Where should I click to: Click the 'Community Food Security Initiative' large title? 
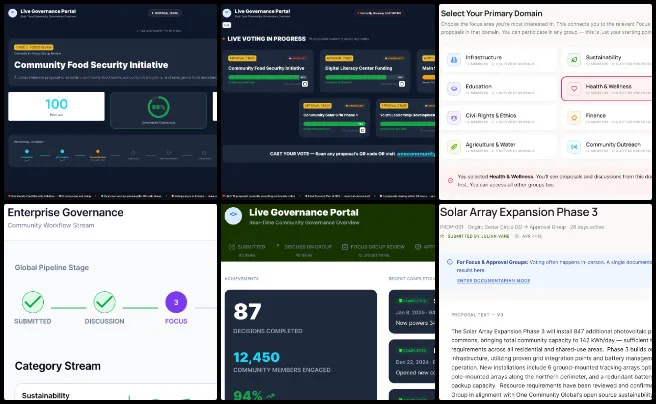pyautogui.click(x=91, y=65)
